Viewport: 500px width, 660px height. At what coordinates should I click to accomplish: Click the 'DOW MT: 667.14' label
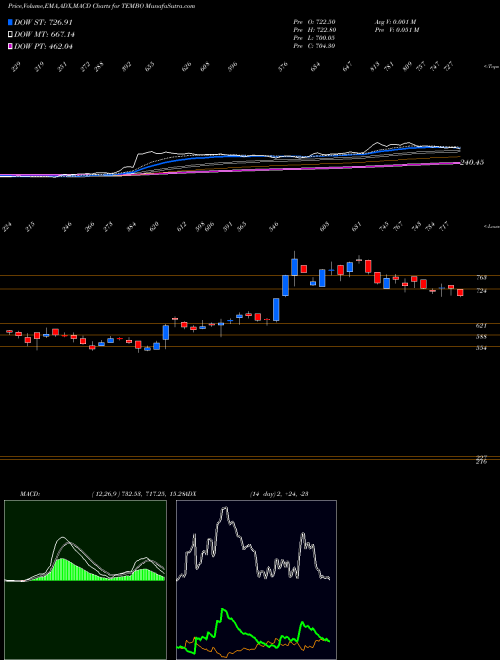point(45,35)
